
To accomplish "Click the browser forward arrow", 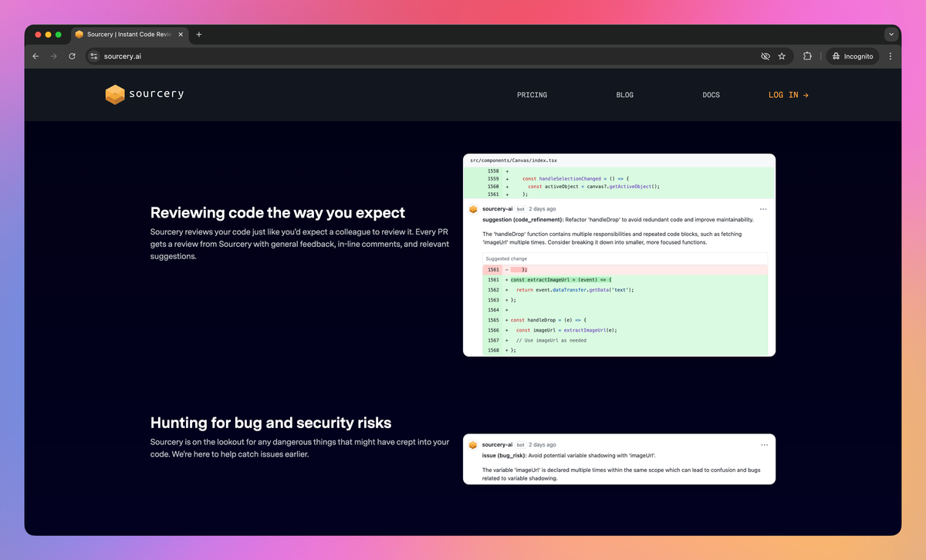I will point(54,56).
